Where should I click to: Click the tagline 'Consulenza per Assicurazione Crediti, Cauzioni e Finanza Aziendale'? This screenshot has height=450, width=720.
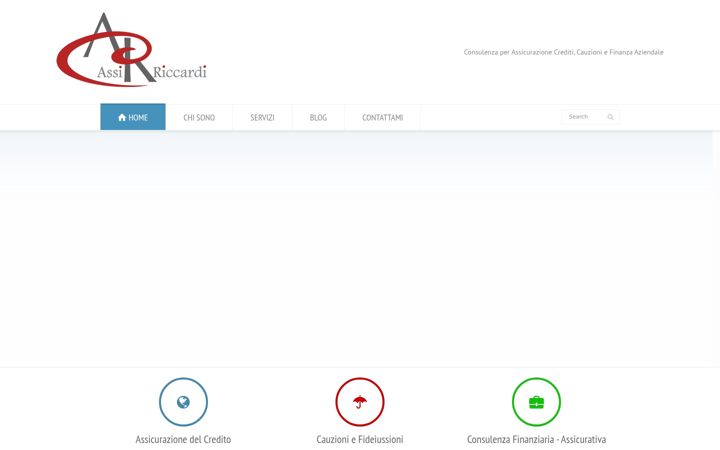pyautogui.click(x=563, y=52)
